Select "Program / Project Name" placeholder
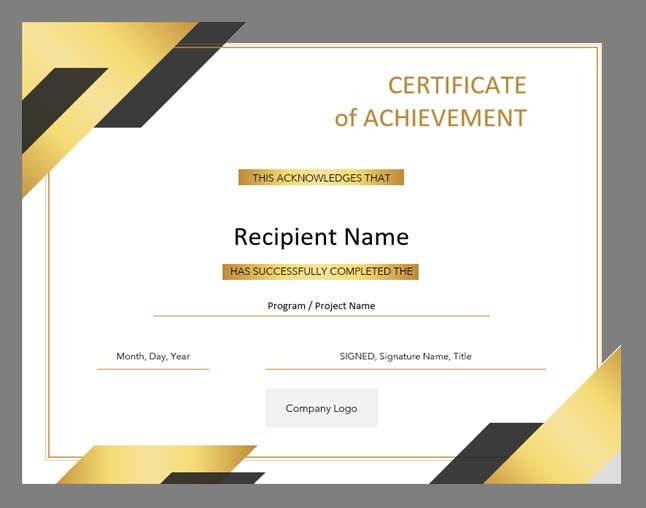Screen dimensions: 646x508 click(x=321, y=306)
